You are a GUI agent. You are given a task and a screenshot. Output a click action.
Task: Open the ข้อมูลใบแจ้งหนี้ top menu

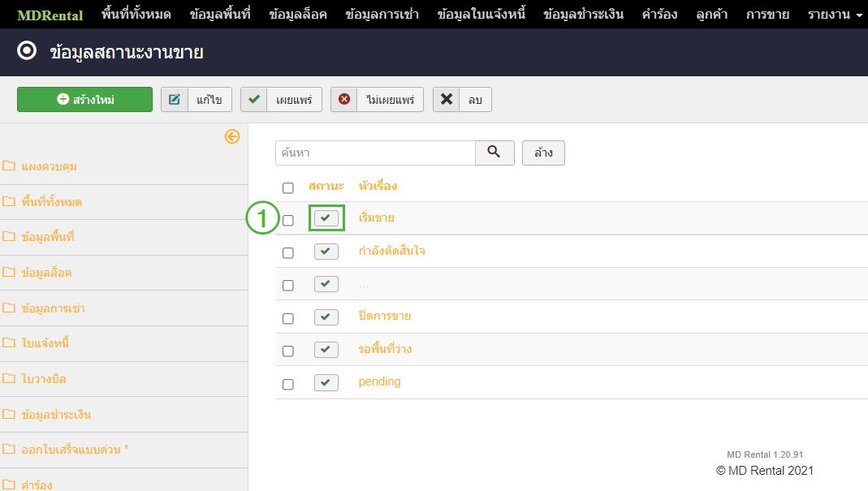pos(481,15)
